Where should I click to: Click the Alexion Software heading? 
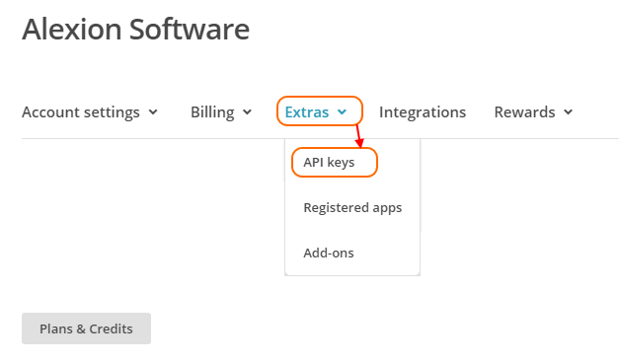136,30
